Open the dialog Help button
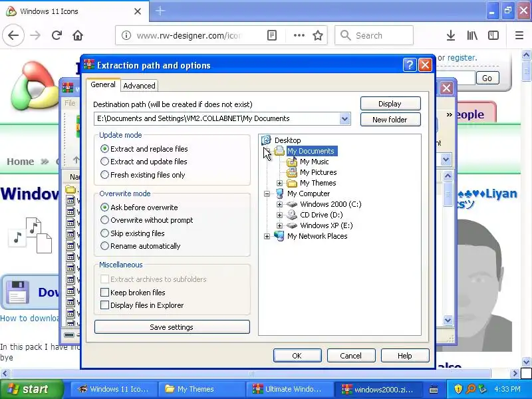The width and height of the screenshot is (532, 399). [x=405, y=356]
